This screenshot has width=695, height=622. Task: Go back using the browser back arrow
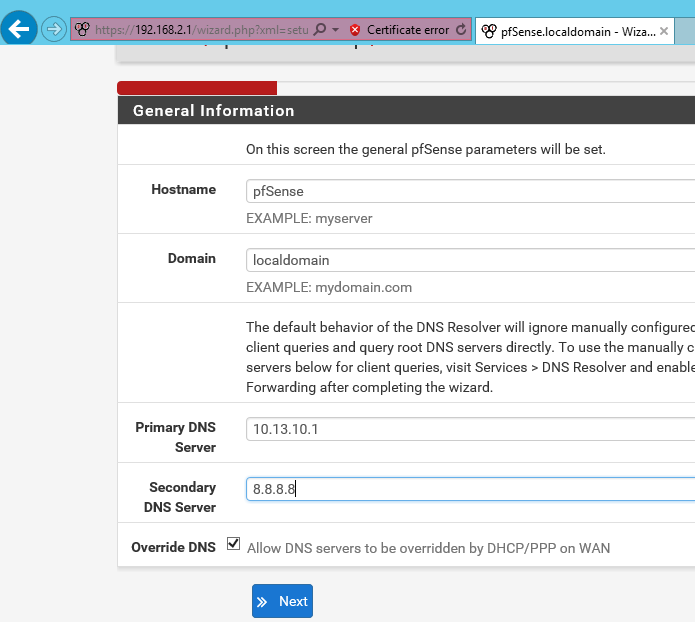[x=19, y=29]
